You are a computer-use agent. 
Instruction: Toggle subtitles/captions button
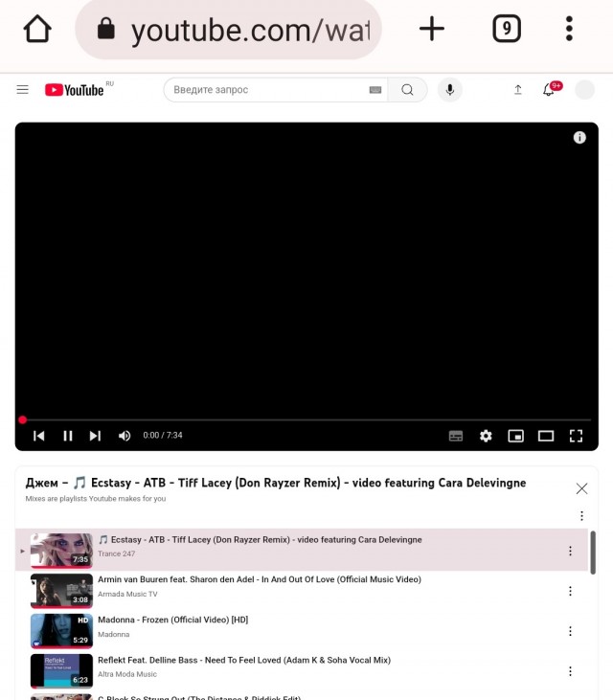pyautogui.click(x=455, y=436)
